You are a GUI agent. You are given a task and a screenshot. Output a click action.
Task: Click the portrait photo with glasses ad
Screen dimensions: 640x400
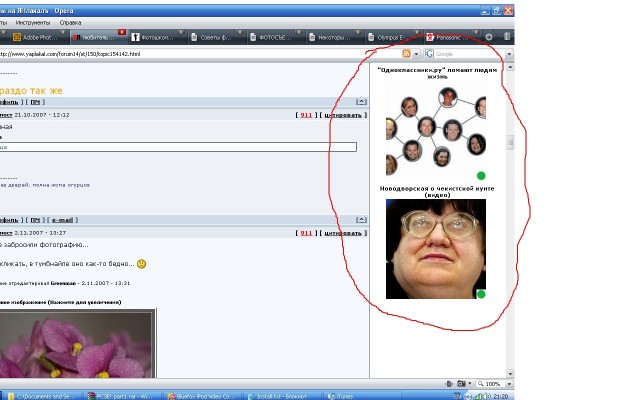click(436, 249)
